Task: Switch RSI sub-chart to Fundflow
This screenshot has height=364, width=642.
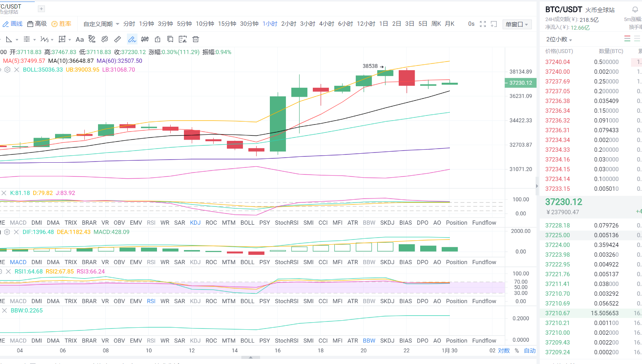Action: tap(484, 301)
